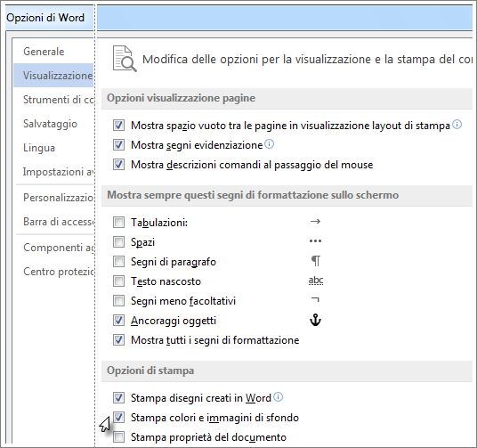Open the Generale options category
The image size is (477, 448).
[44, 52]
